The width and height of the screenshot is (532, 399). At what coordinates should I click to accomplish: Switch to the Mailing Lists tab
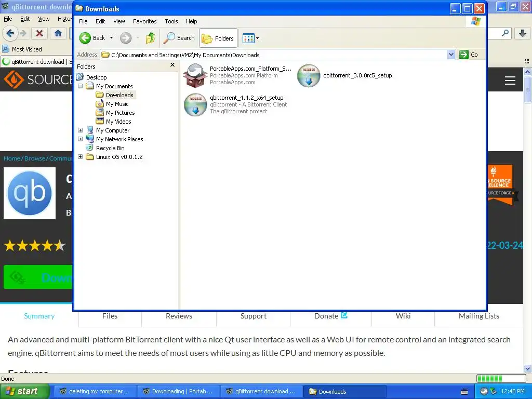pos(478,316)
